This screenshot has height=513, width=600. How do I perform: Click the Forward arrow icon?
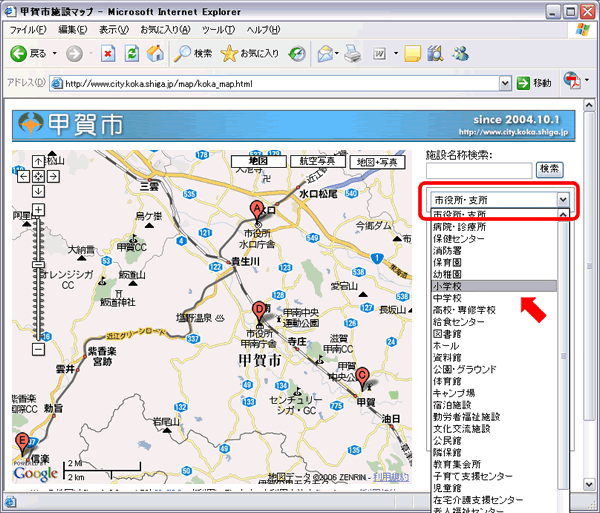tap(74, 54)
